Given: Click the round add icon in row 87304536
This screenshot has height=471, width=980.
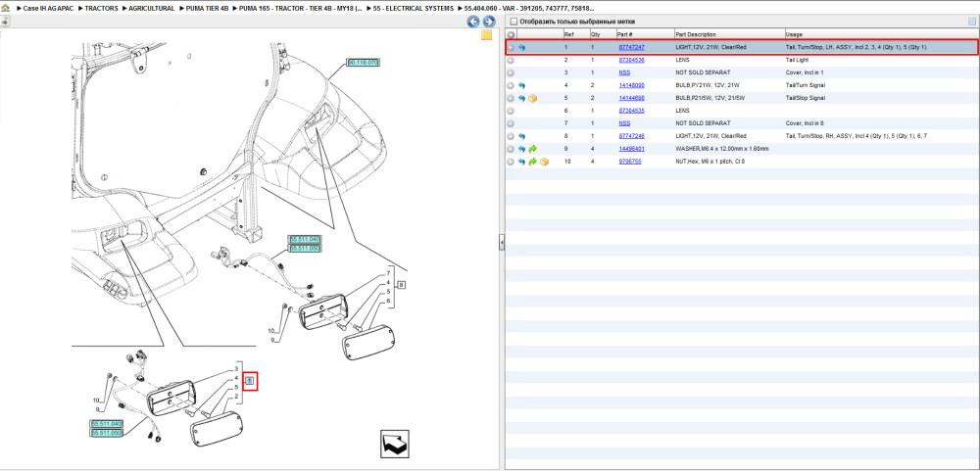Looking at the screenshot, I should [x=511, y=60].
